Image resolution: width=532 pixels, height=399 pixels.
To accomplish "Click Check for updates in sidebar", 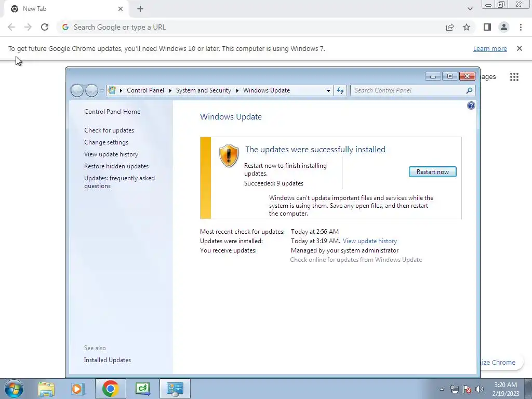I will [x=109, y=130].
